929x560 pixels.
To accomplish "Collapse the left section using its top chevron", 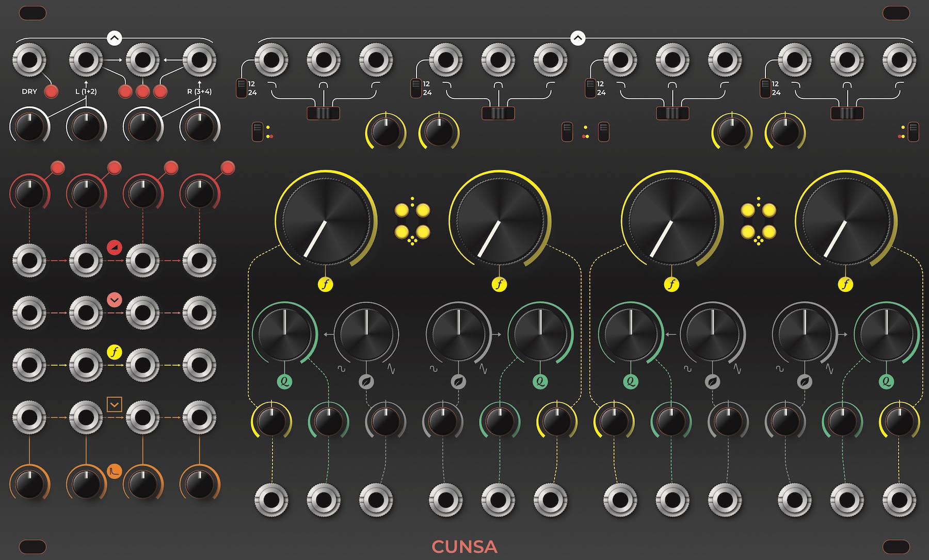I will 114,38.
